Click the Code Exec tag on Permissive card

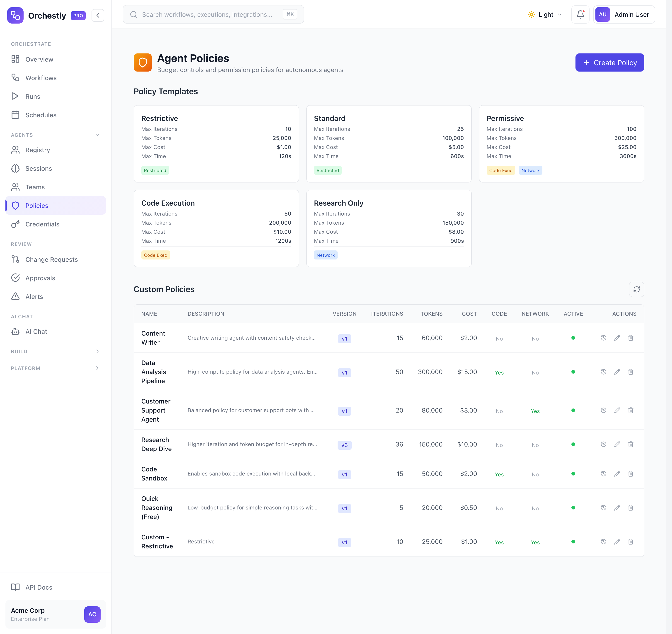click(x=500, y=170)
